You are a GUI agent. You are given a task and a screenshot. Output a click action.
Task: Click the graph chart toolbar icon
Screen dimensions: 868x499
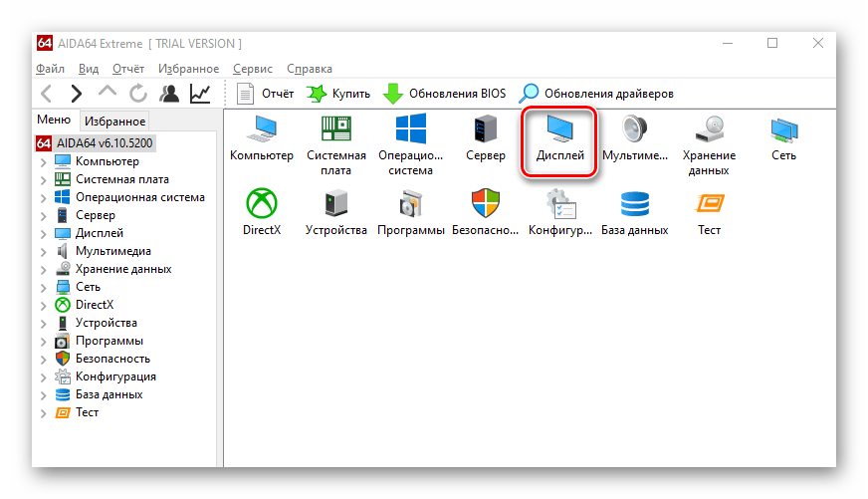[x=200, y=94]
